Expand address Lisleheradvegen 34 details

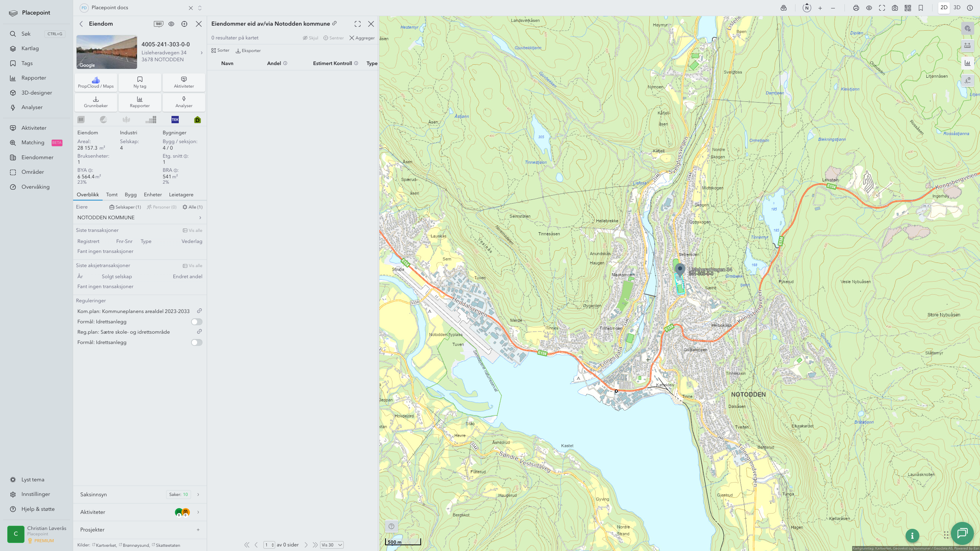click(202, 53)
